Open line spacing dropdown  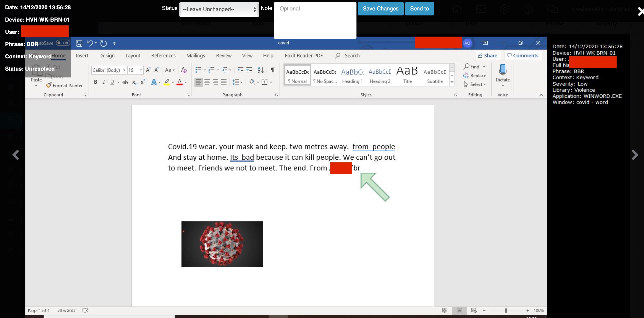point(237,82)
